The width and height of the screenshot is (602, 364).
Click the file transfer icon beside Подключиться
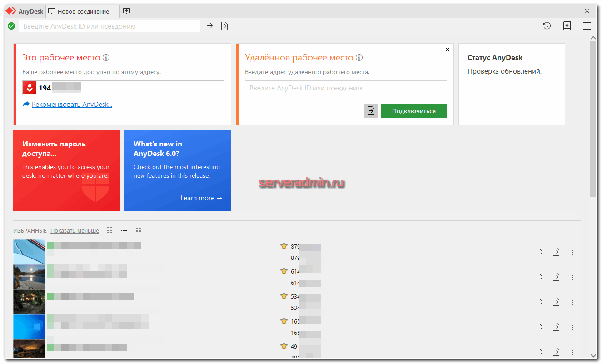[x=371, y=111]
